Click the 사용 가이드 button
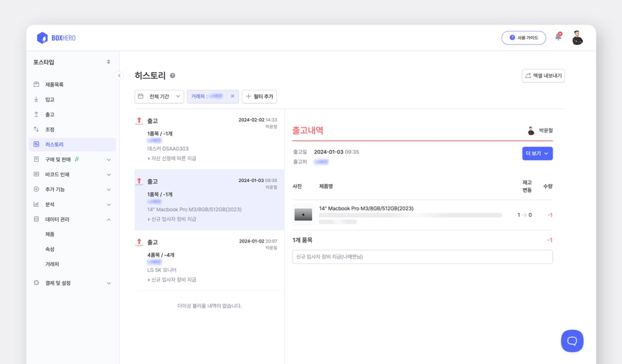The width and height of the screenshot is (622, 364). pyautogui.click(x=524, y=37)
